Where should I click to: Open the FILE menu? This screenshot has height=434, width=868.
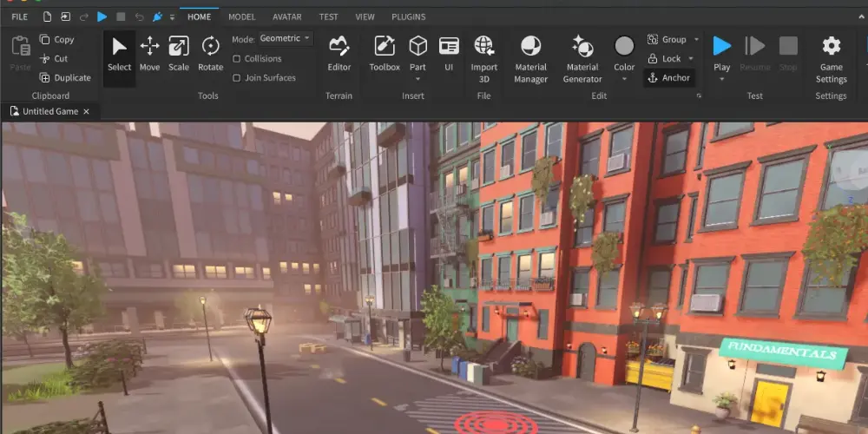(x=19, y=16)
